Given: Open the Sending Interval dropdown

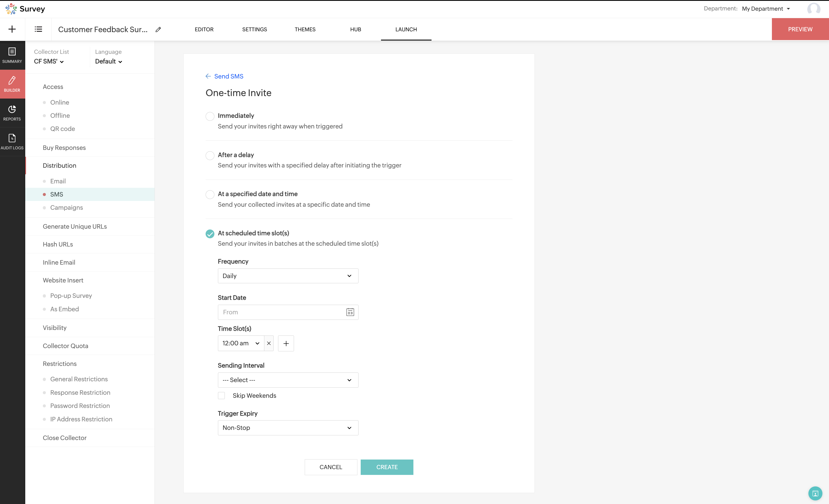Looking at the screenshot, I should pos(288,380).
